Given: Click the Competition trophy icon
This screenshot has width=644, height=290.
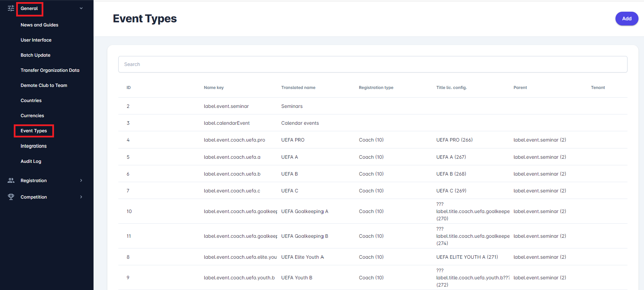Looking at the screenshot, I should pyautogui.click(x=11, y=197).
